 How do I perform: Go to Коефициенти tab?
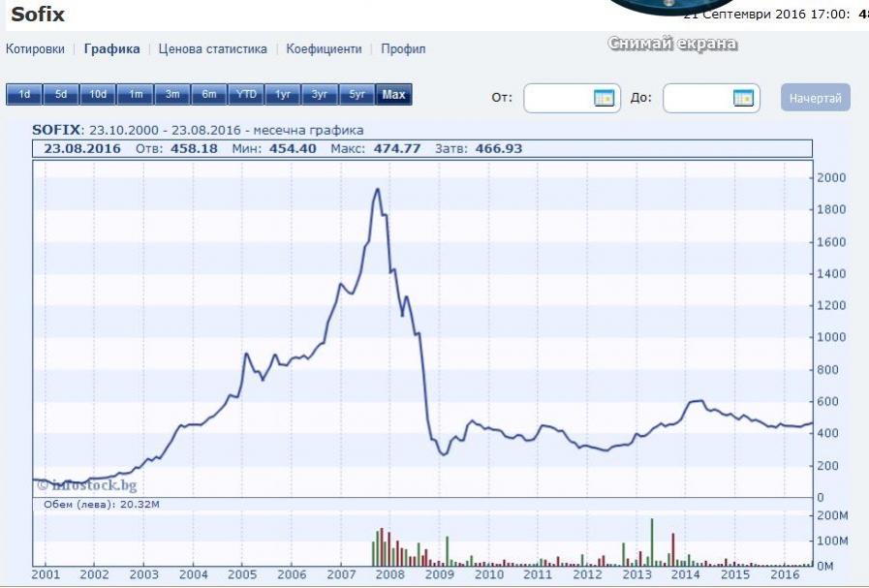pos(324,48)
